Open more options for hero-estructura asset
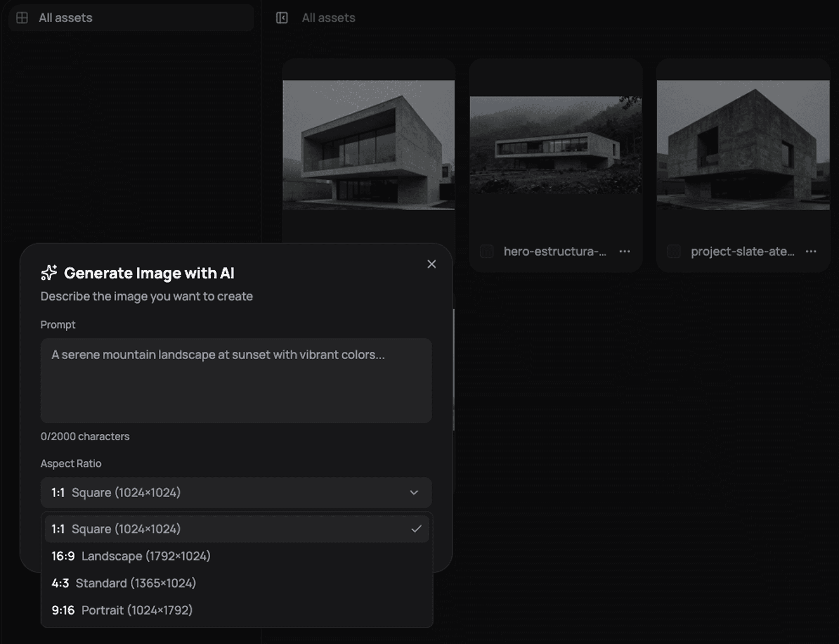Viewport: 839px width, 644px height. click(625, 251)
